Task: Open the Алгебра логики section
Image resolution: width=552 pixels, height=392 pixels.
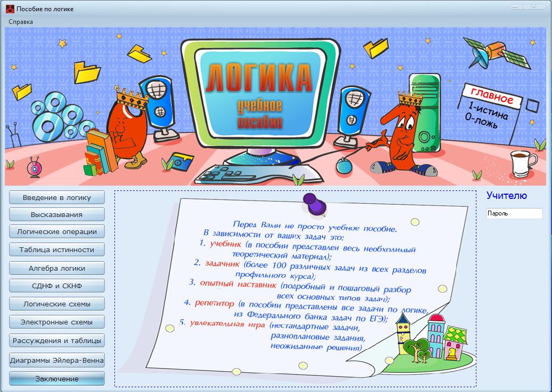Action: pyautogui.click(x=56, y=268)
